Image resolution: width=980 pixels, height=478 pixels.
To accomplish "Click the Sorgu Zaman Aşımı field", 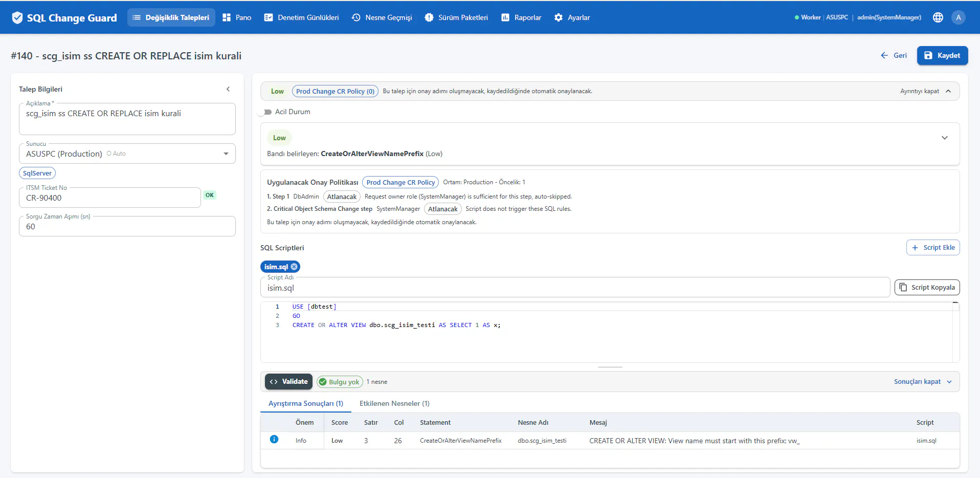I will [x=127, y=226].
